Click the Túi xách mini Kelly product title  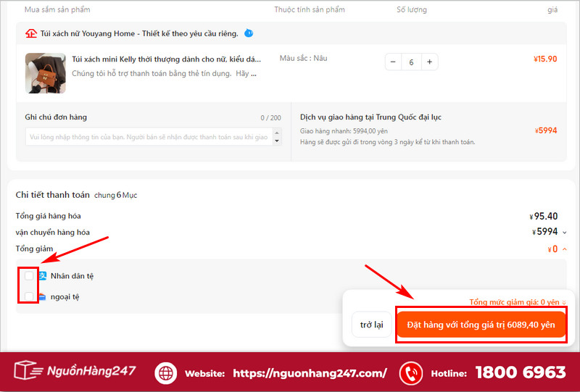pos(166,59)
